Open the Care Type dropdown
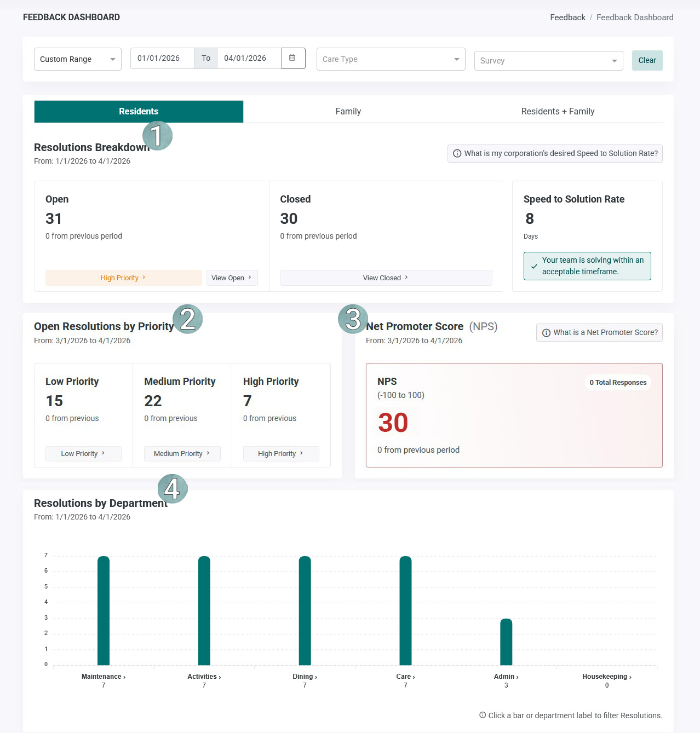Screen dimensions: 700x733 coord(391,59)
